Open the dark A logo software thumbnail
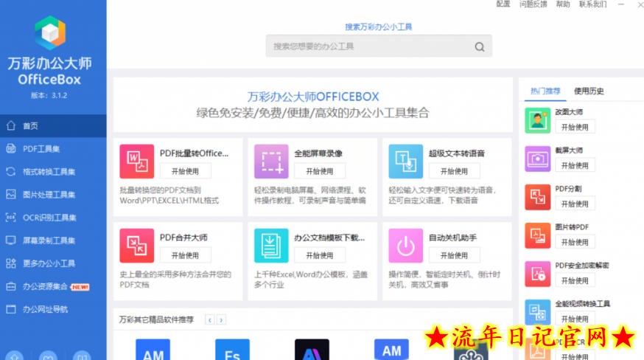Screen dimensions: 644x360 312,349
